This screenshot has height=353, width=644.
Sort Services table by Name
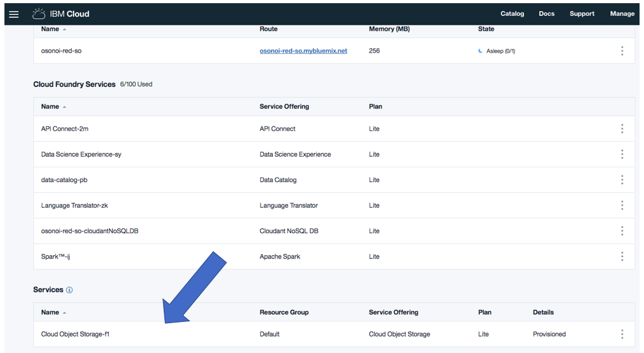(53, 312)
